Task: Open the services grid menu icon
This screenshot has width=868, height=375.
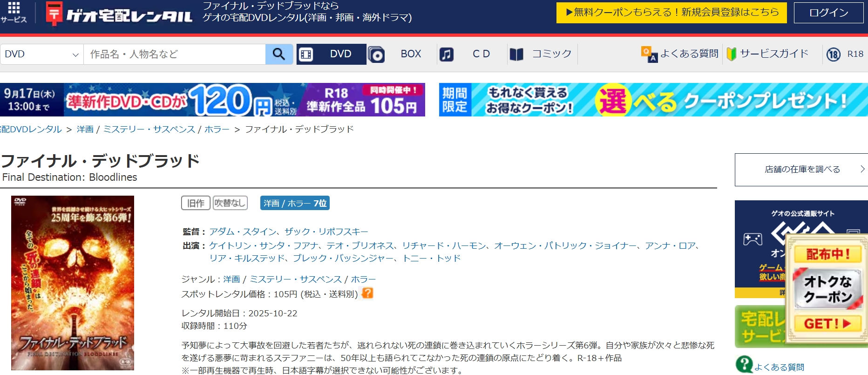Action: [14, 8]
